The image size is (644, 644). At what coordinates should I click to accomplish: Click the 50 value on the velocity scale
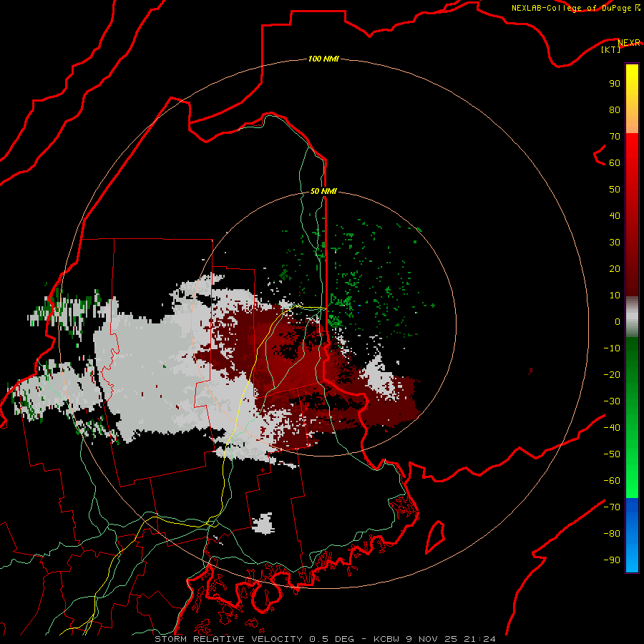click(x=615, y=190)
